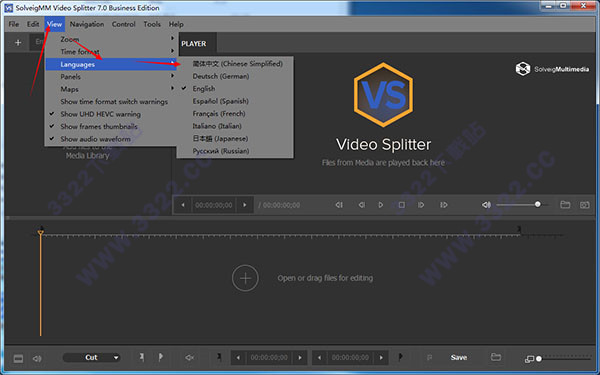Jump to next marker in player

443,205
